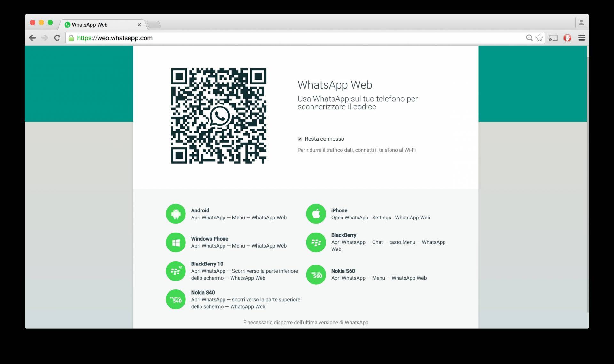Click the Nokia S60 icon
This screenshot has width=614, height=364.
coord(316,274)
